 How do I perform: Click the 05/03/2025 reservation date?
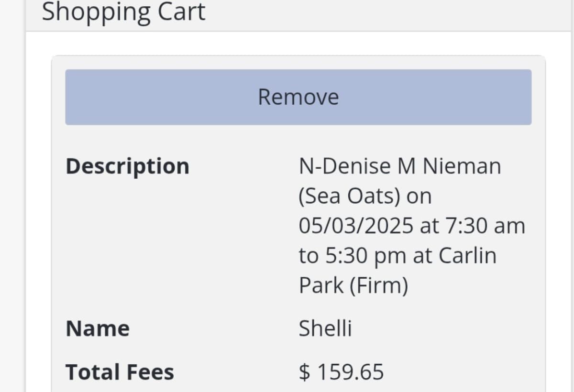[355, 226]
